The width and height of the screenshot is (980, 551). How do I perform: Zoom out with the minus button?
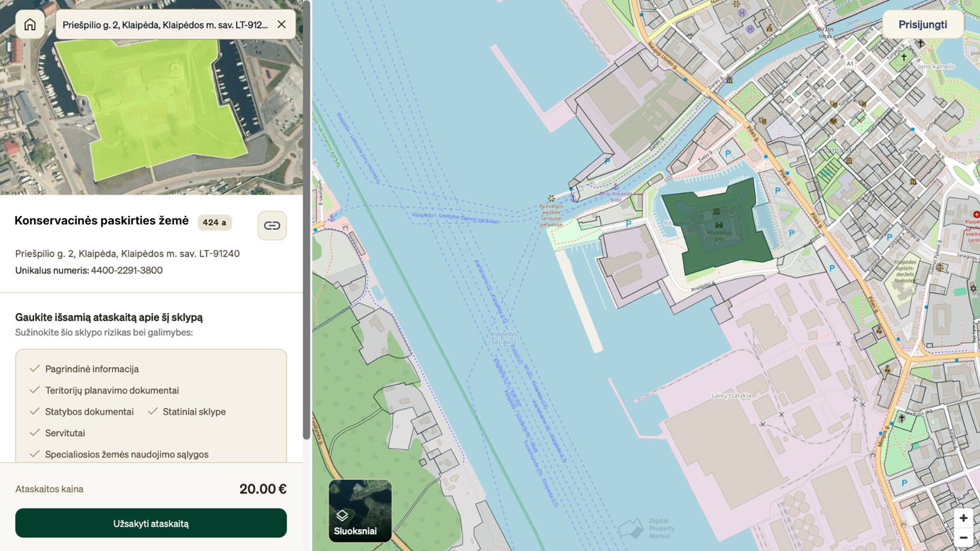pos(963,538)
